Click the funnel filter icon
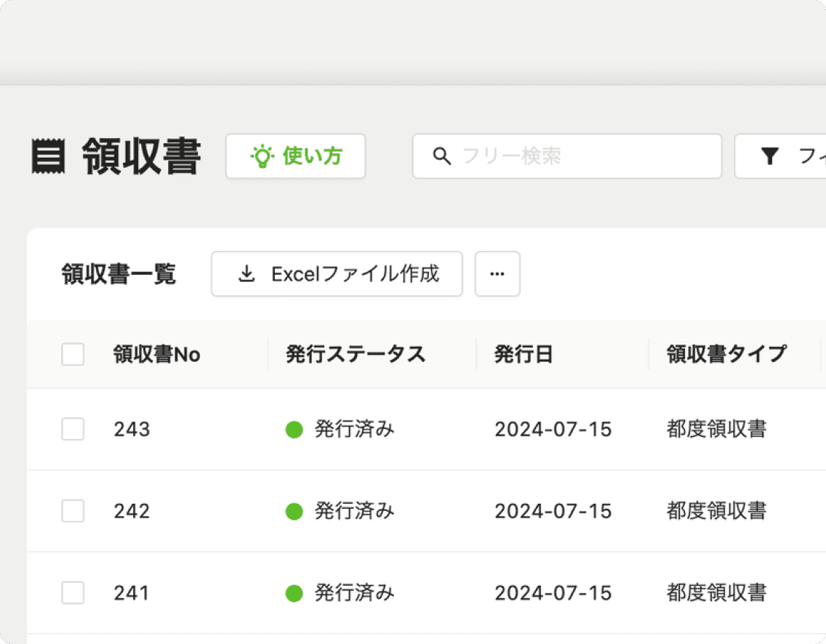The image size is (826, 644). pyautogui.click(x=770, y=156)
